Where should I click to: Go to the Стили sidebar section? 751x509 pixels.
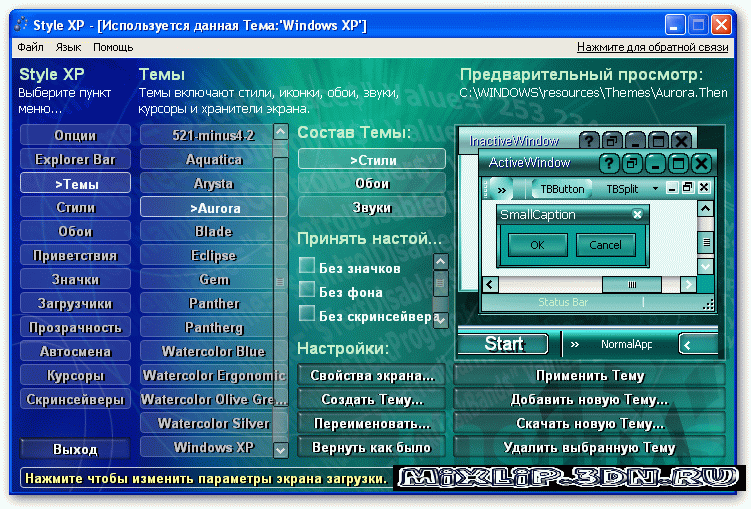click(x=75, y=207)
